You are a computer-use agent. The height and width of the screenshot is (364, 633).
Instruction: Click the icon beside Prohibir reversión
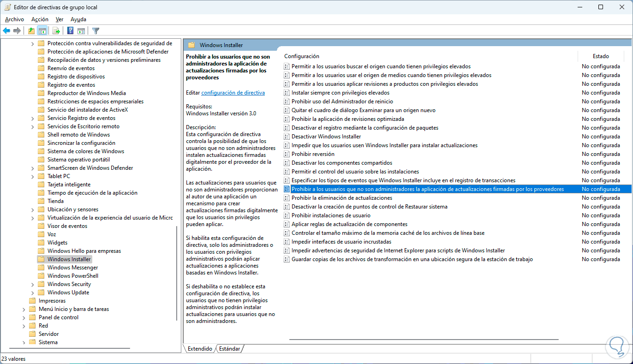coord(287,154)
